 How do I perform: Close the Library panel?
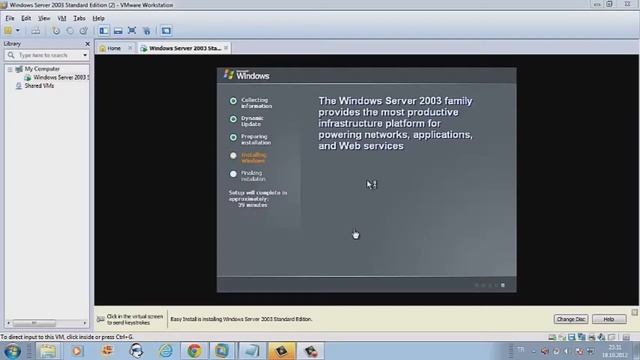point(87,44)
